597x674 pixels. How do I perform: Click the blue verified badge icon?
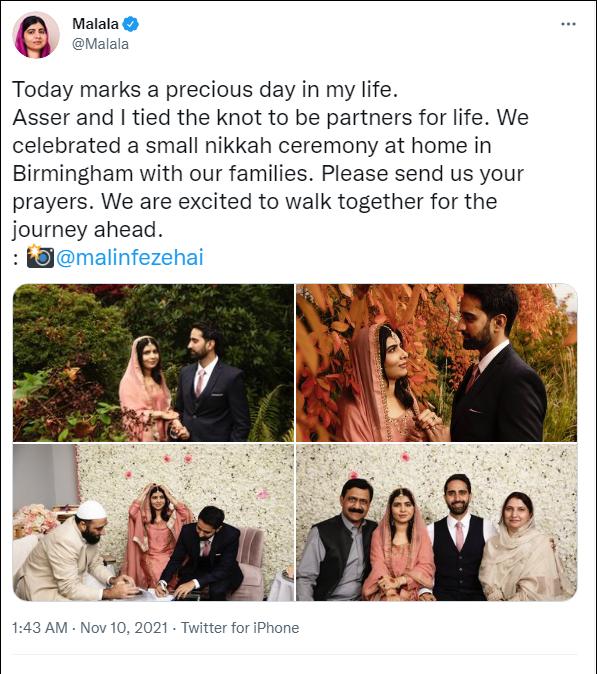tap(131, 24)
